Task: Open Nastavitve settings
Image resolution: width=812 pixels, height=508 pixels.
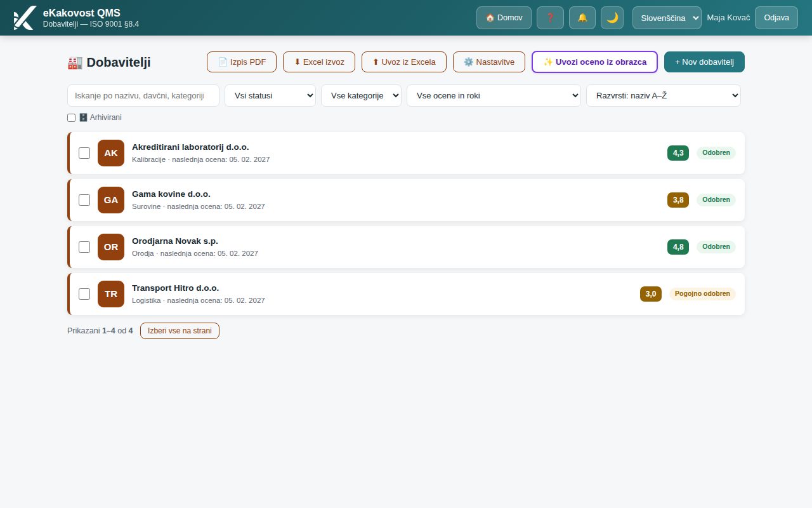Action: coord(489,62)
